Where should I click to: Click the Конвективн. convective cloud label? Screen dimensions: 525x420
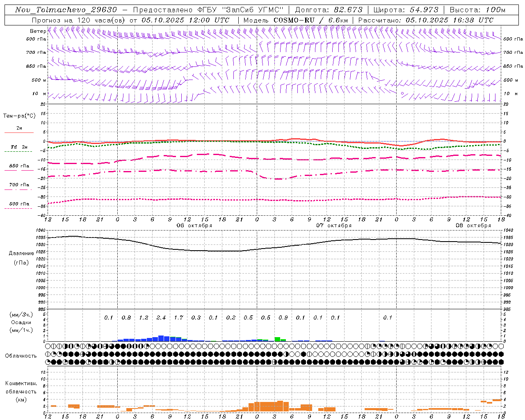click(x=21, y=383)
